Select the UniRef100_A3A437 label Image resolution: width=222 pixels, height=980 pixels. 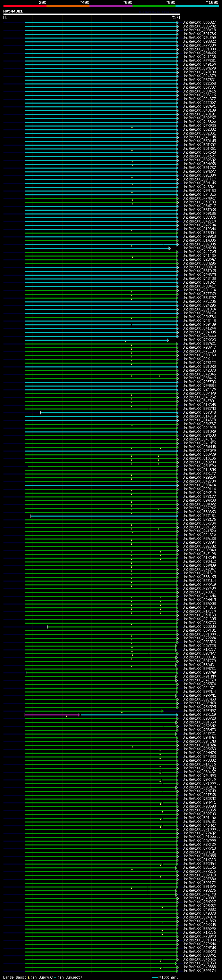(x=199, y=772)
